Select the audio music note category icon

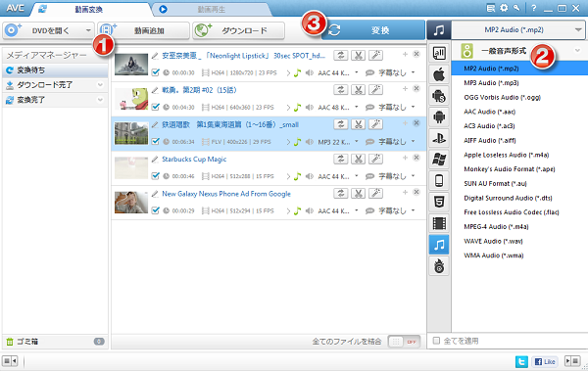(x=439, y=245)
